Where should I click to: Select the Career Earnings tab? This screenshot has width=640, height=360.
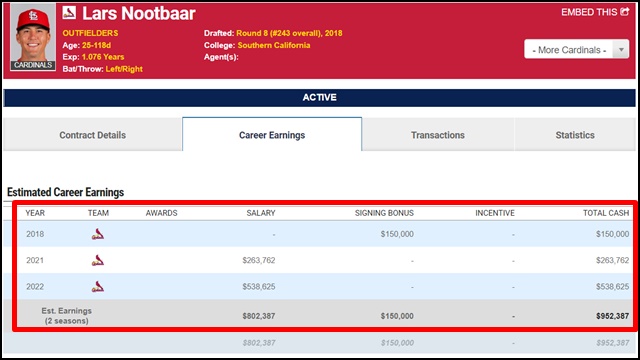[272, 135]
